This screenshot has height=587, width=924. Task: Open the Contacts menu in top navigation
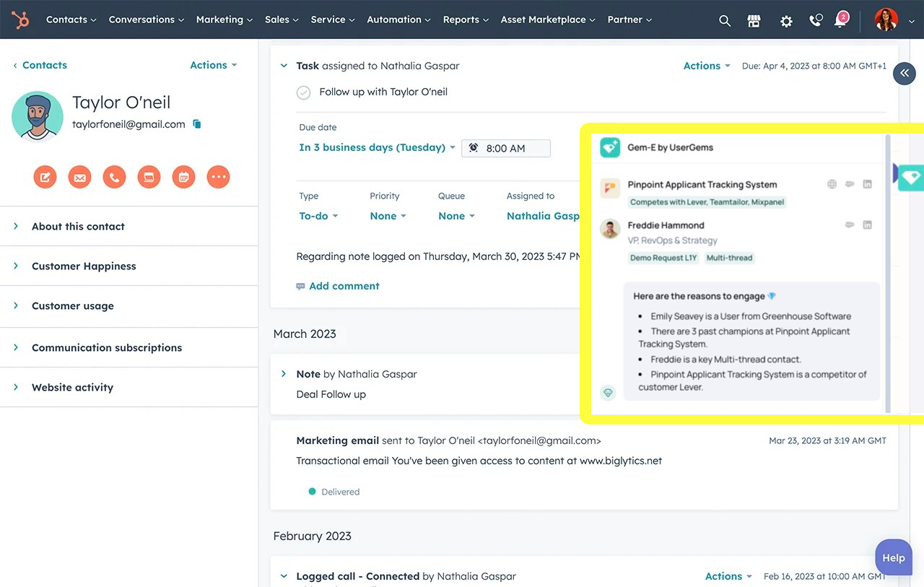point(71,19)
